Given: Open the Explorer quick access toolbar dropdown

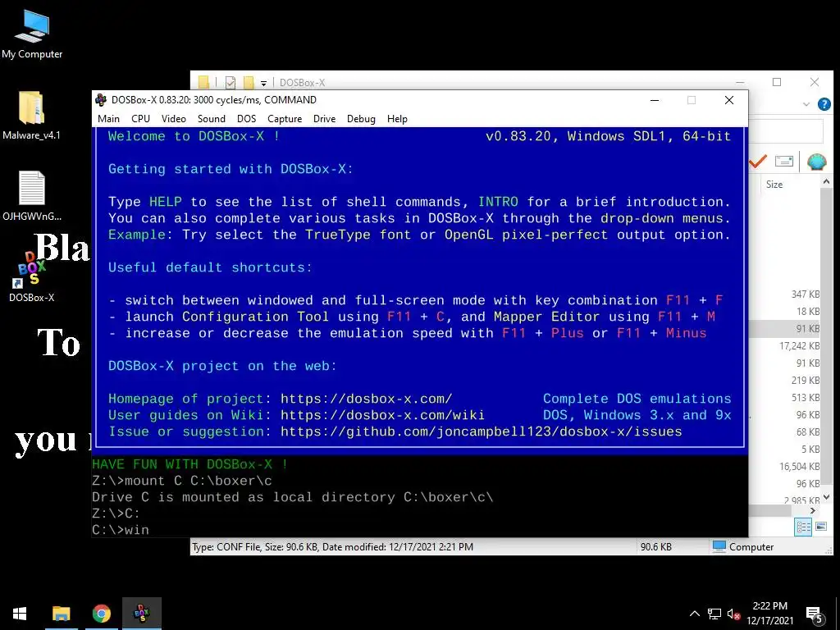Looking at the screenshot, I should pyautogui.click(x=263, y=83).
